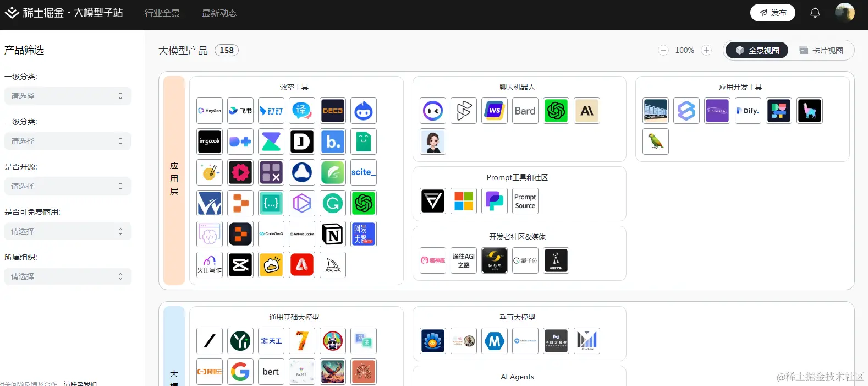Expand the 所属组织 dropdown
Viewport: 868px width, 386px height.
point(68,276)
